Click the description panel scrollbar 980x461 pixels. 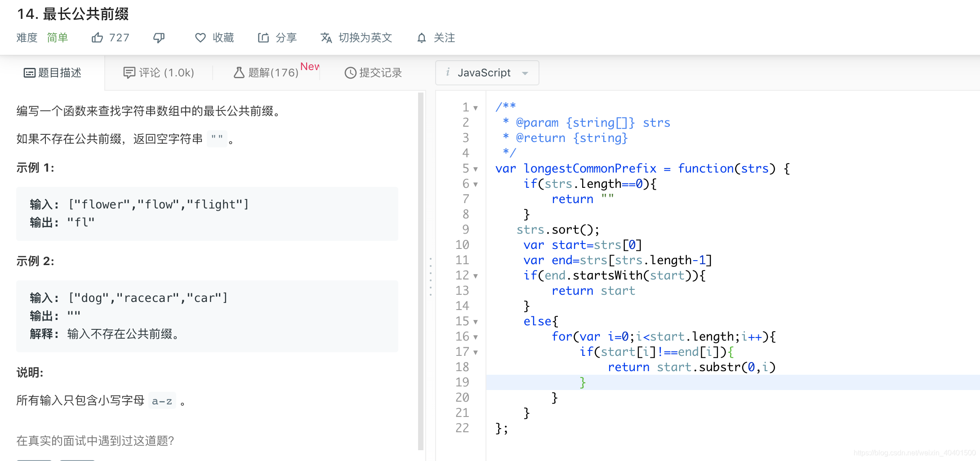pyautogui.click(x=421, y=271)
